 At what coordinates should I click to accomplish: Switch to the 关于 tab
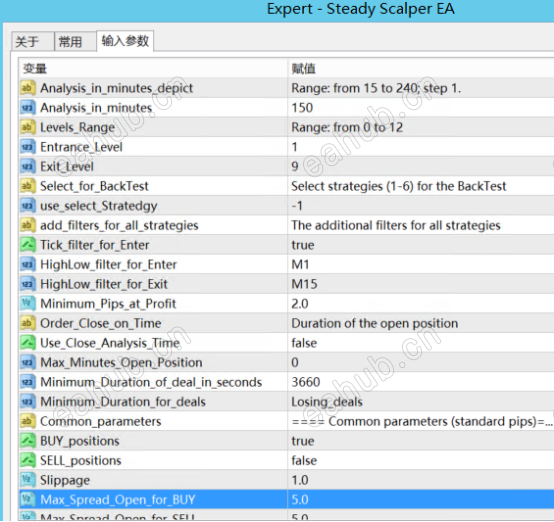(x=33, y=42)
